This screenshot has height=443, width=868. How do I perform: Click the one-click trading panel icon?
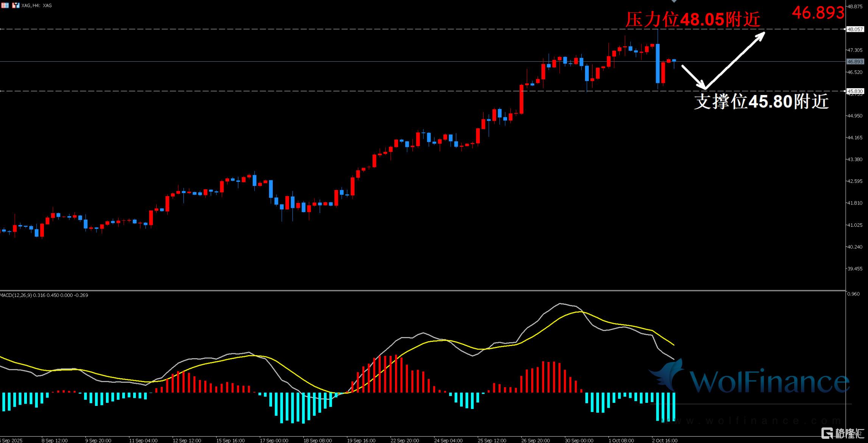16,5
